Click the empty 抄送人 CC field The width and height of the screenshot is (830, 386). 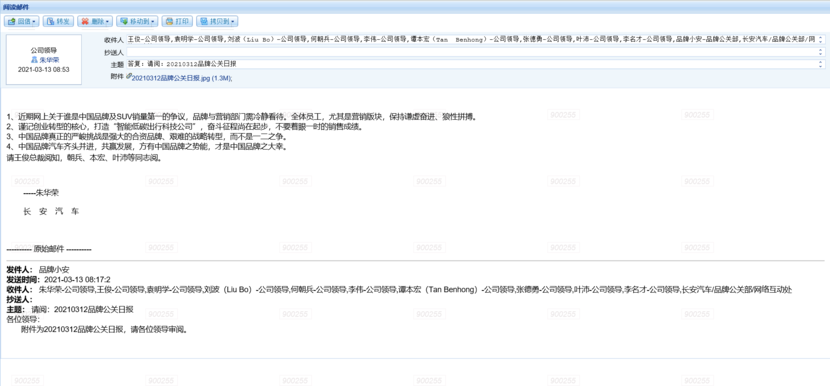pyautogui.click(x=475, y=52)
